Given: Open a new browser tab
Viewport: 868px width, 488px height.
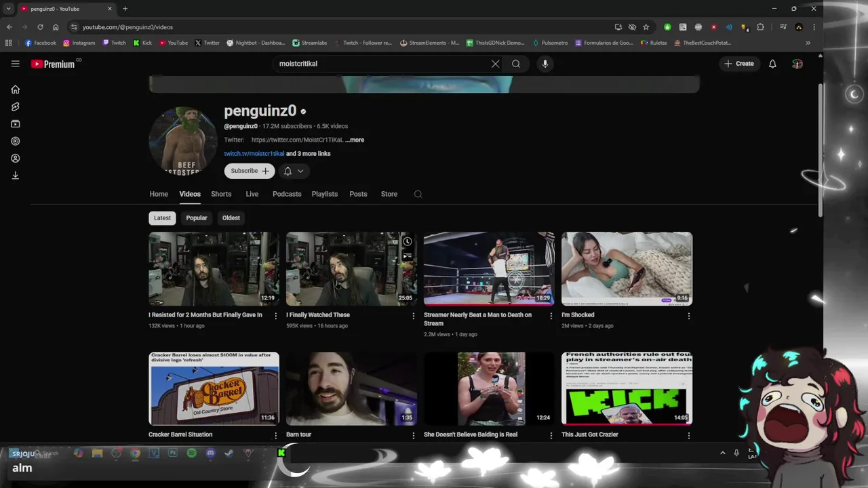Looking at the screenshot, I should pos(125,9).
